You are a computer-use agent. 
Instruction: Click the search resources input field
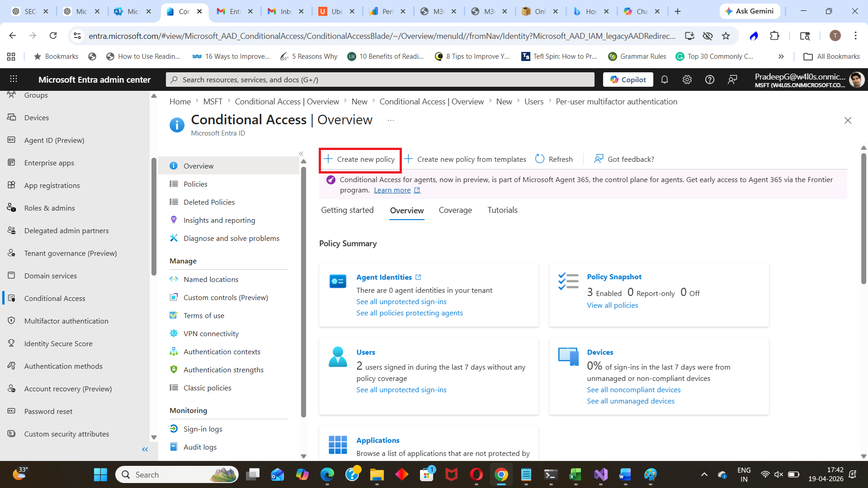[380, 80]
